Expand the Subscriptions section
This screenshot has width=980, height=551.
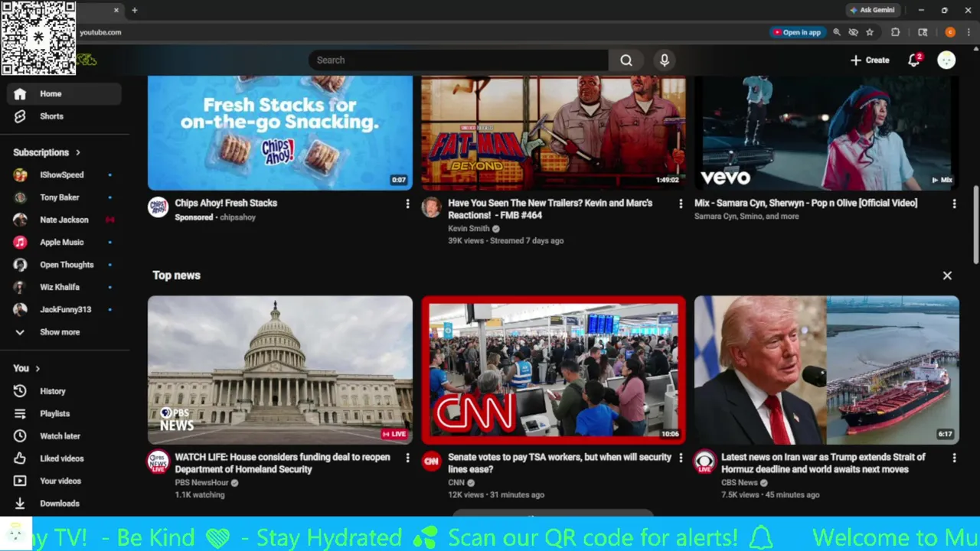[x=47, y=152]
